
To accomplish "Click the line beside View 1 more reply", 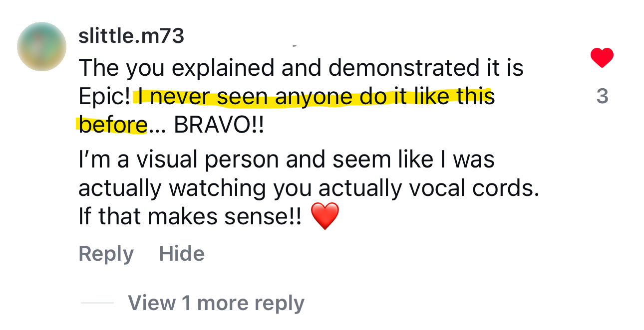I will point(97,303).
